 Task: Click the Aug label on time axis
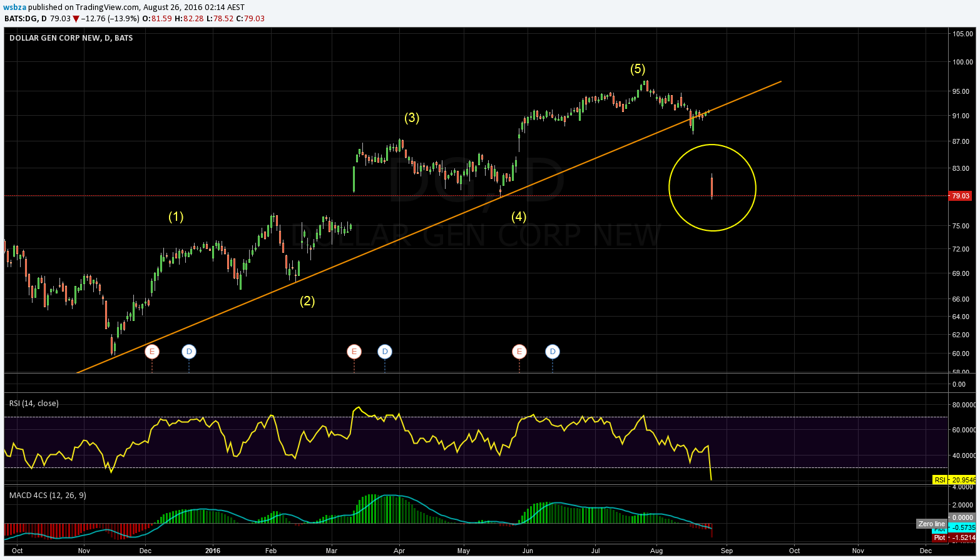click(656, 551)
